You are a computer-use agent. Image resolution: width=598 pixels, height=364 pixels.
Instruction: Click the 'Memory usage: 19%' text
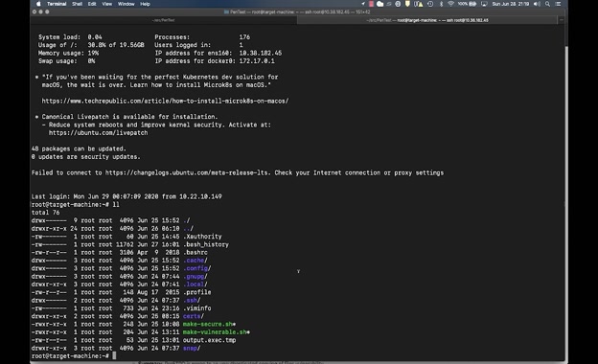pyautogui.click(x=68, y=53)
